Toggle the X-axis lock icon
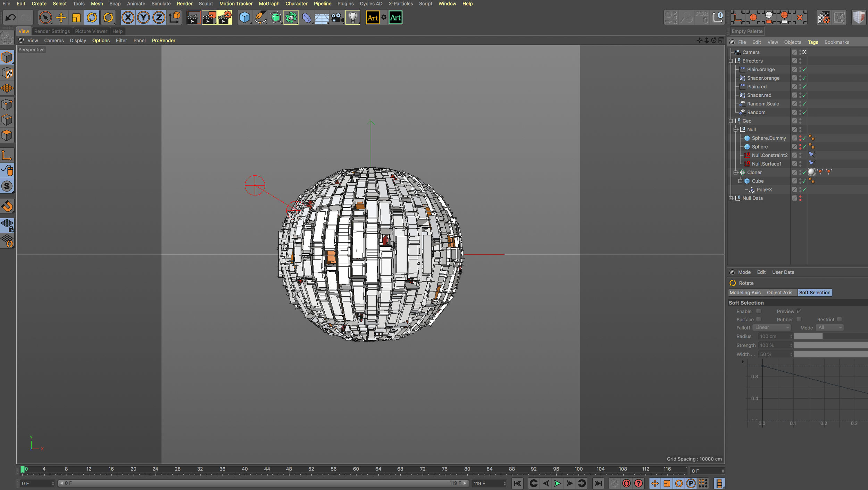This screenshot has width=868, height=490. [128, 18]
